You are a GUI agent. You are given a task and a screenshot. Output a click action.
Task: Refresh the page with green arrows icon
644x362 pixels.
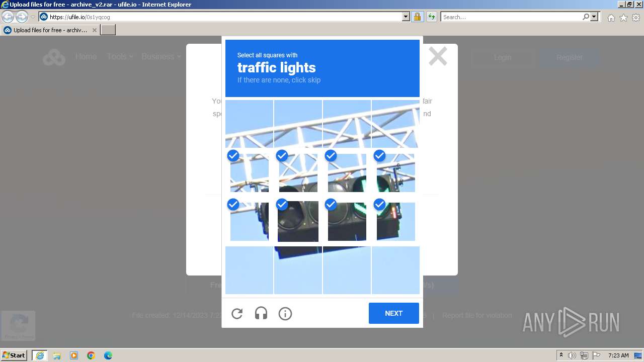click(x=431, y=17)
